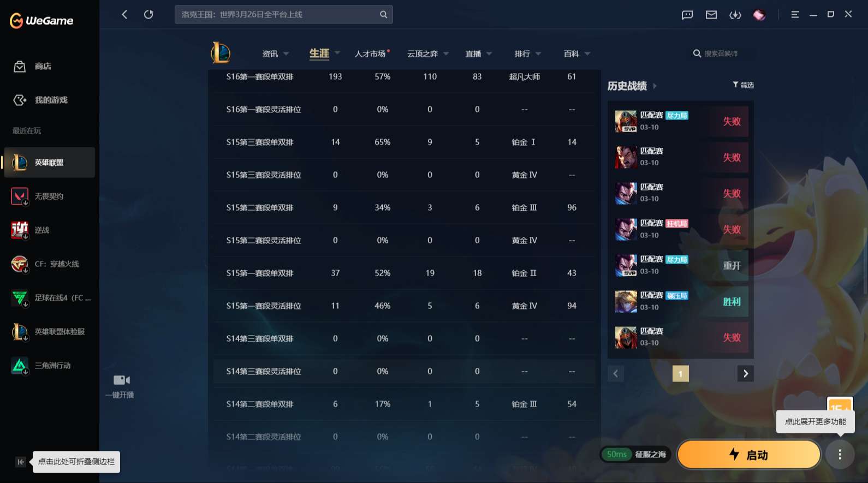Click the 搜索召唤师 search field

[x=721, y=53]
